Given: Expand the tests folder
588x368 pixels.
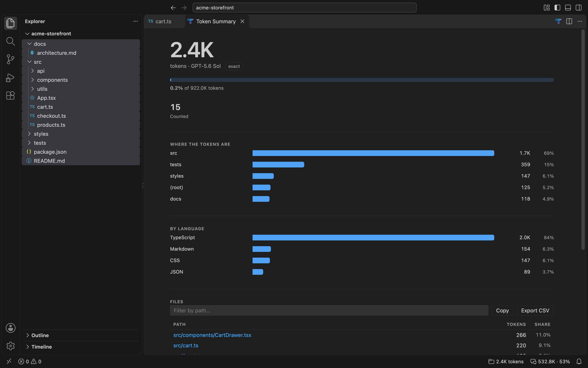Looking at the screenshot, I should (x=81, y=143).
